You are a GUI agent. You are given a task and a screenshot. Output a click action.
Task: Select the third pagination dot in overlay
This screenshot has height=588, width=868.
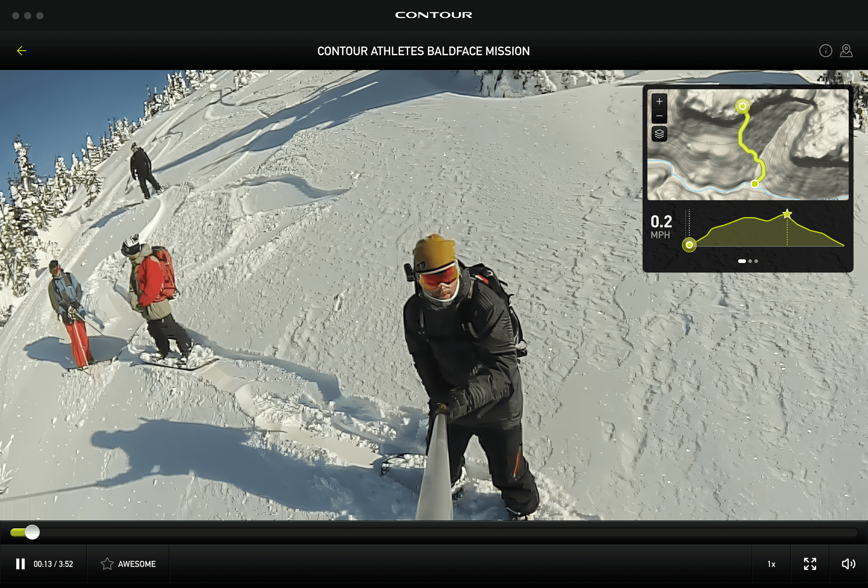click(756, 261)
